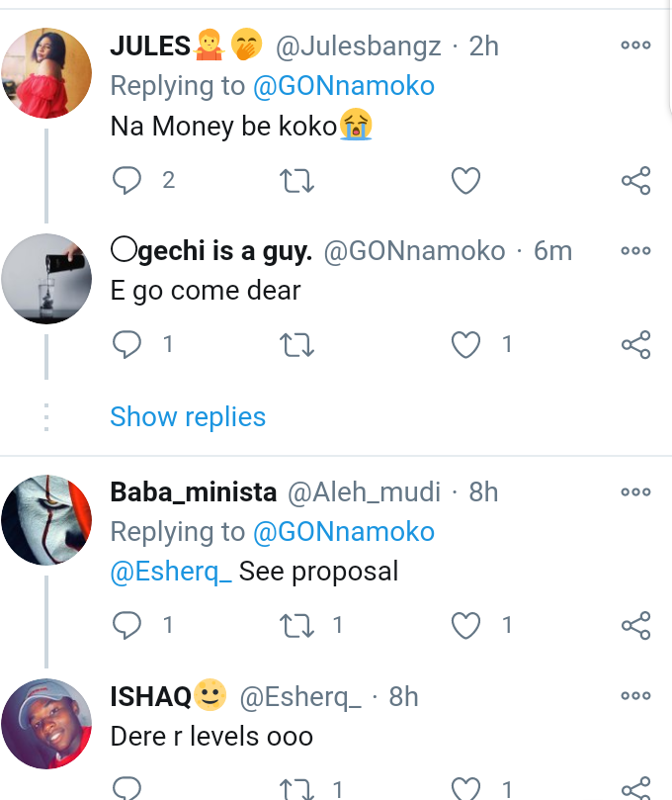Reply to Baba_minista's 'See proposal' tweet
Viewport: 672px width, 800px height.
tap(128, 625)
